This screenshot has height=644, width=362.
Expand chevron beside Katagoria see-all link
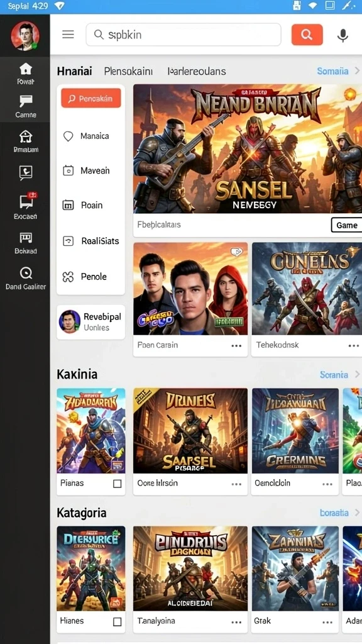(x=357, y=513)
